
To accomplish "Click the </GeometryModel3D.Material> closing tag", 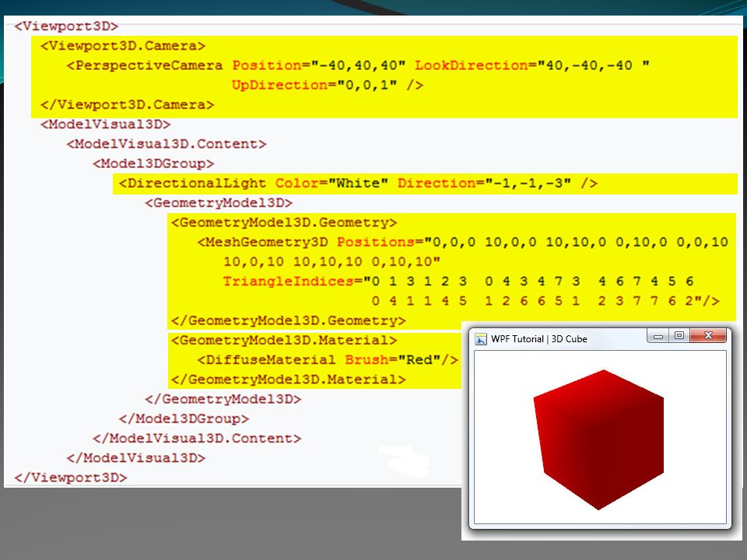I will click(288, 380).
